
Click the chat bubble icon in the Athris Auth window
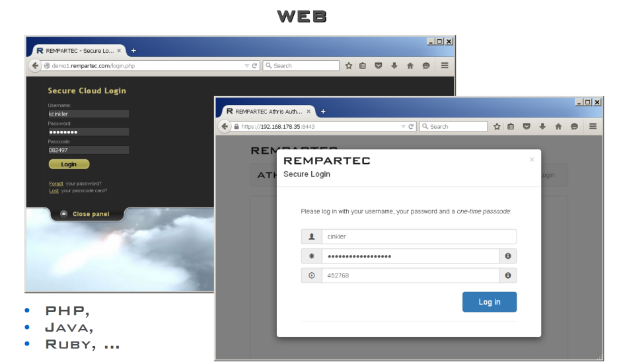pyautogui.click(x=574, y=126)
